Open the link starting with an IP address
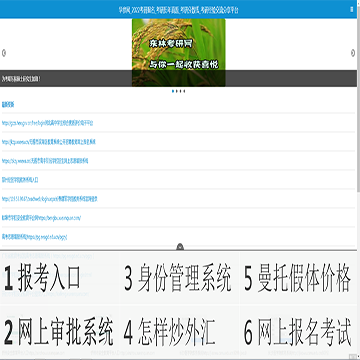Image resolution: width=360 pixels, height=360 pixels. [49, 199]
